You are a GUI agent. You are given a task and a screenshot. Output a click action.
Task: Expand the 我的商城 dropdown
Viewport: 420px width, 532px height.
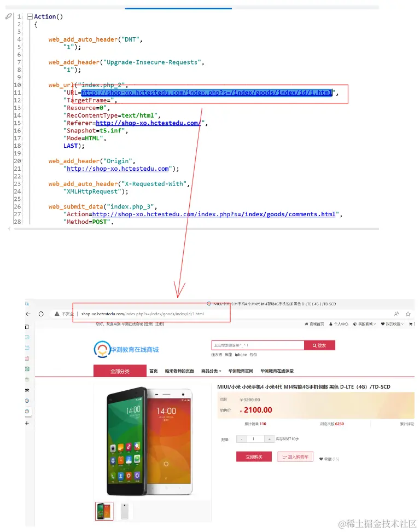tap(364, 324)
